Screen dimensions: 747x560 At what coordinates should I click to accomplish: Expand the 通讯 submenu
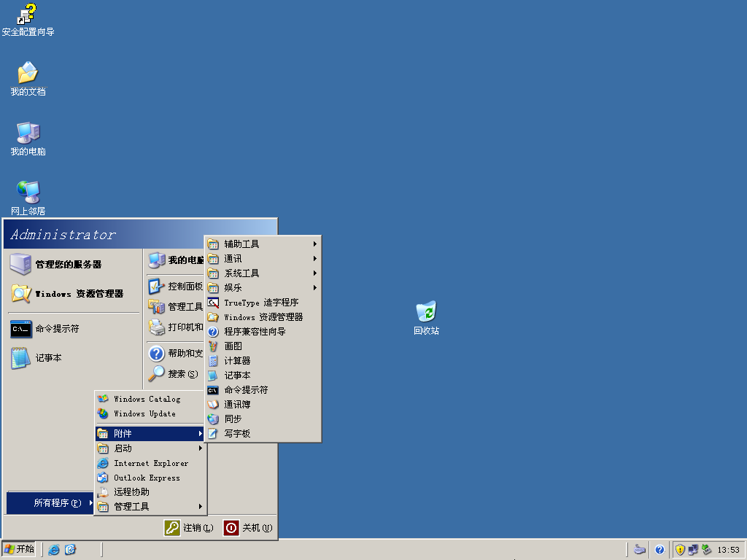[x=263, y=259]
